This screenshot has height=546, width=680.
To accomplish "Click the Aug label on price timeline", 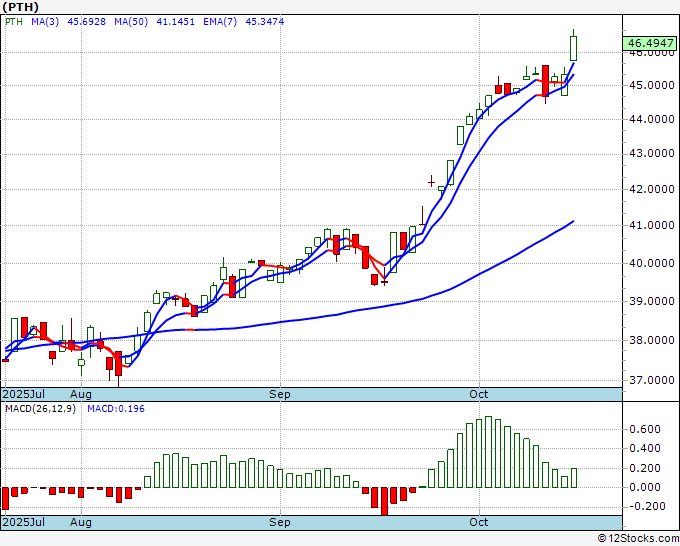I will 81,395.
